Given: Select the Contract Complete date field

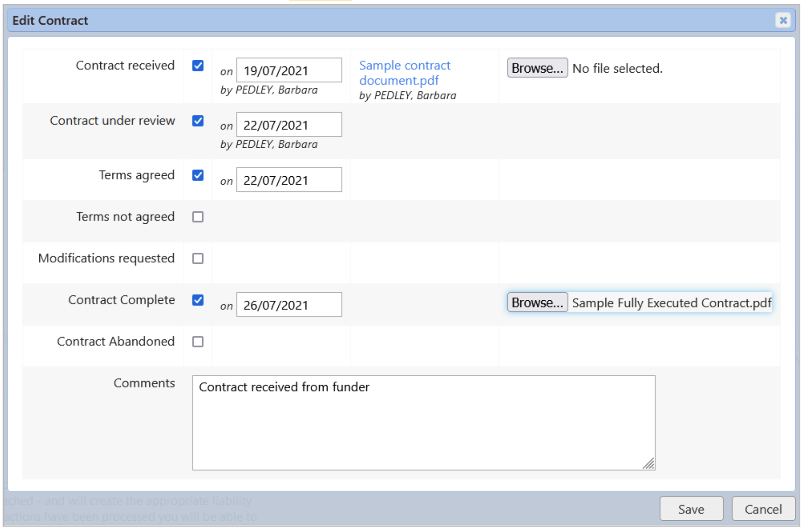Looking at the screenshot, I should 289,305.
